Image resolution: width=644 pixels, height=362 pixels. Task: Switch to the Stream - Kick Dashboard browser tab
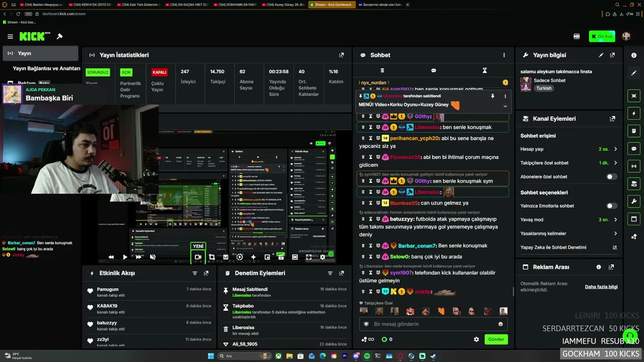point(332,5)
